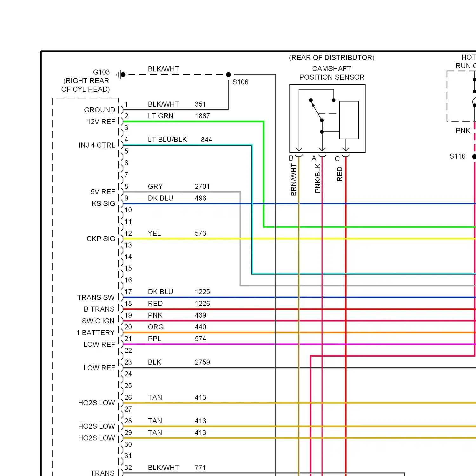476x476 pixels.
Task: Select HO2S LOW label at pin 29
Action: click(x=96, y=438)
